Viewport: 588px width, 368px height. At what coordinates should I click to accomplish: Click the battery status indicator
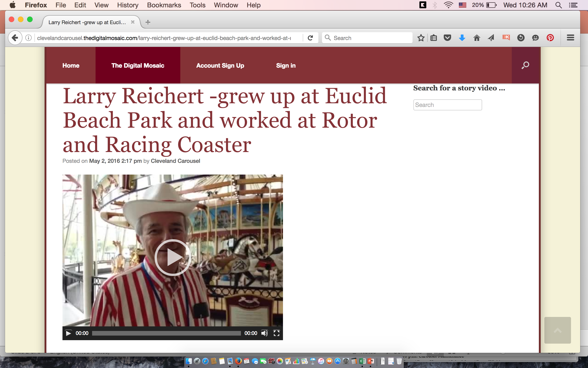point(484,5)
